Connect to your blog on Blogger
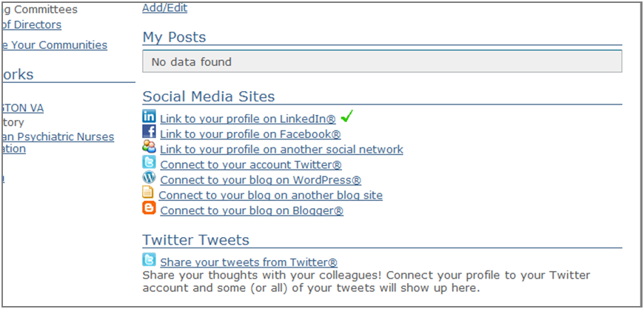The image size is (644, 309). (252, 210)
